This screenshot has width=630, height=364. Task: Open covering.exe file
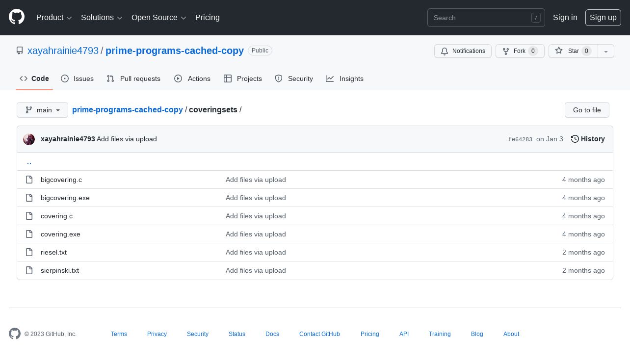point(60,234)
